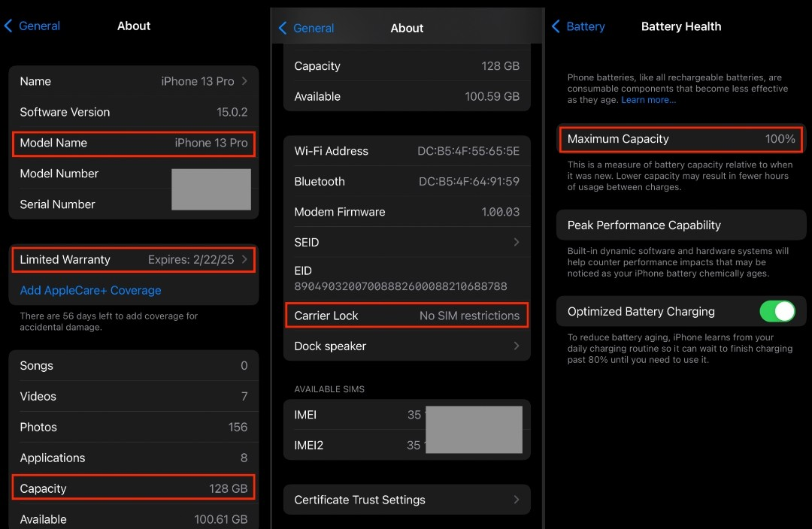Open Certificate Trust Settings
Viewport: 812px width, 529px height.
pyautogui.click(x=407, y=500)
